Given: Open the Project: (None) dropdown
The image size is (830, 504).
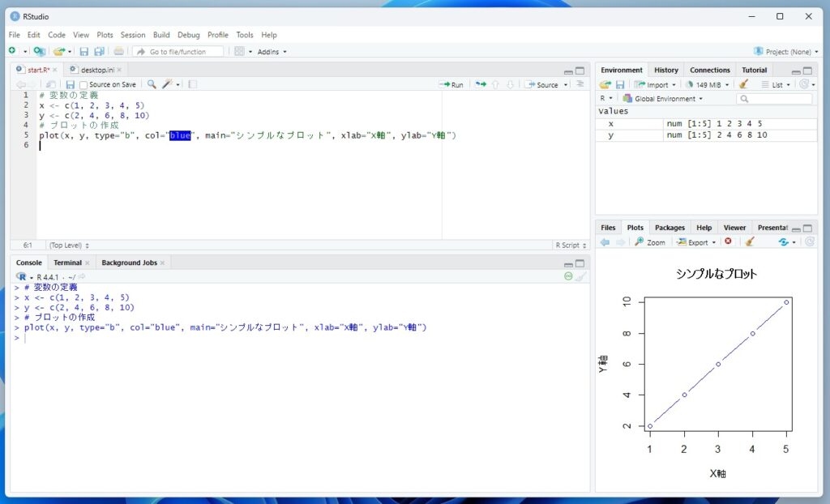Looking at the screenshot, I should pyautogui.click(x=786, y=51).
